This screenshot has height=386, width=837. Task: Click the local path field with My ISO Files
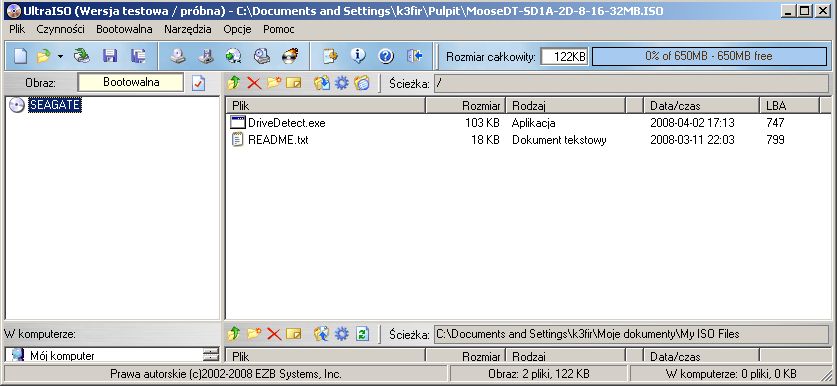631,334
